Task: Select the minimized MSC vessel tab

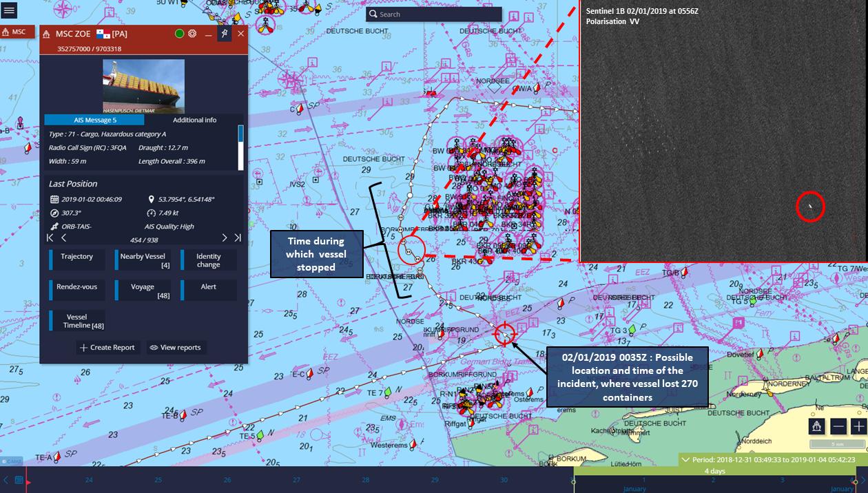Action: click(17, 32)
